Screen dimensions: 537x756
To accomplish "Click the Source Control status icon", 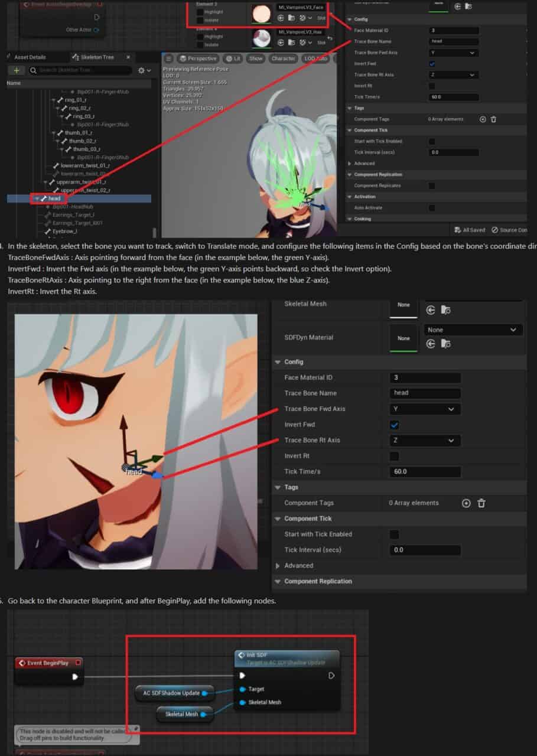I will pyautogui.click(x=495, y=230).
